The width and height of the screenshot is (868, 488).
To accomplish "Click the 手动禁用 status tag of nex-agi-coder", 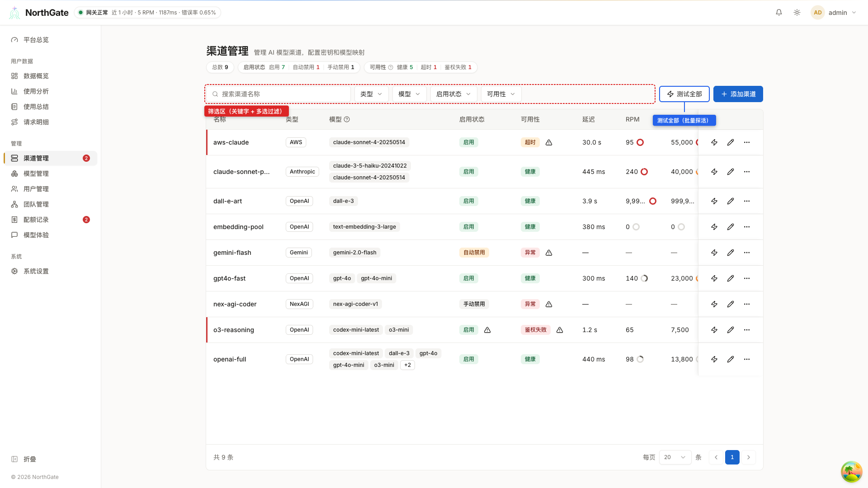I will click(474, 304).
